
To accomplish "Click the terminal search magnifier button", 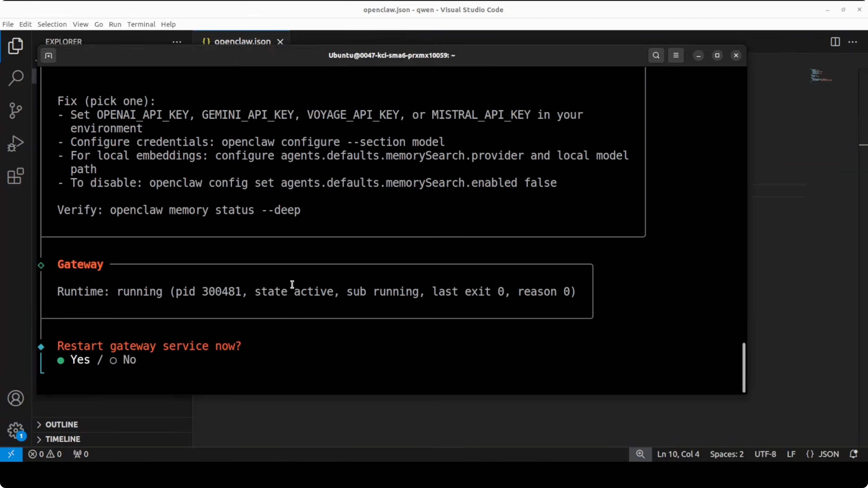I will pos(656,56).
